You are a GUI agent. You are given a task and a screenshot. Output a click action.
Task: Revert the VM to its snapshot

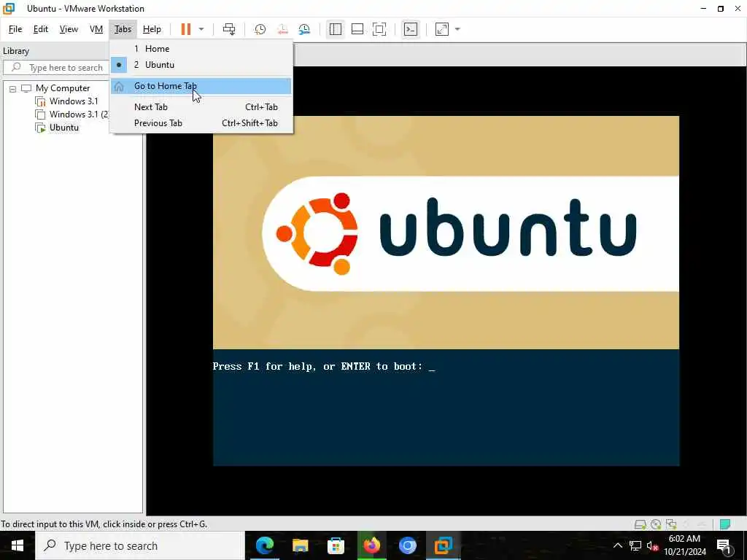(x=282, y=29)
